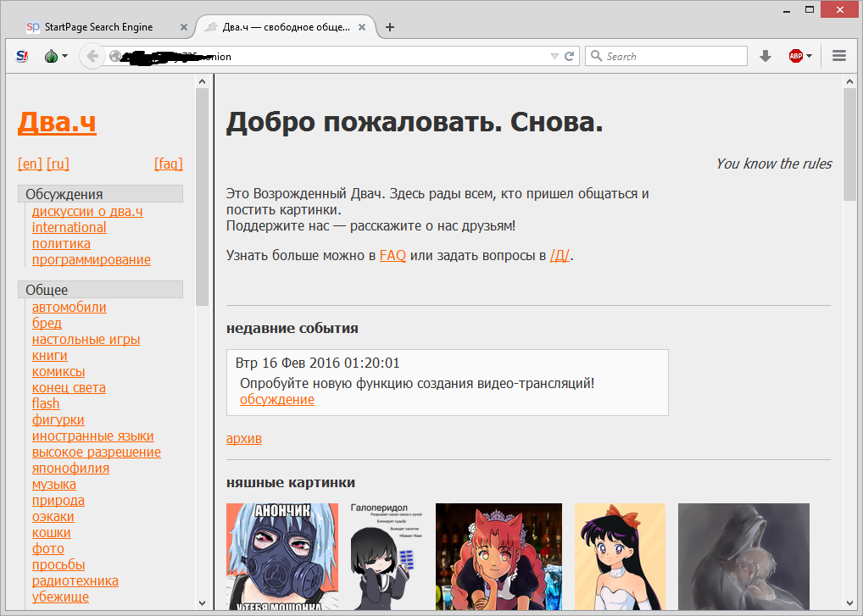Open дискуссии о два.ч board
The height and width of the screenshot is (616, 863).
[87, 211]
